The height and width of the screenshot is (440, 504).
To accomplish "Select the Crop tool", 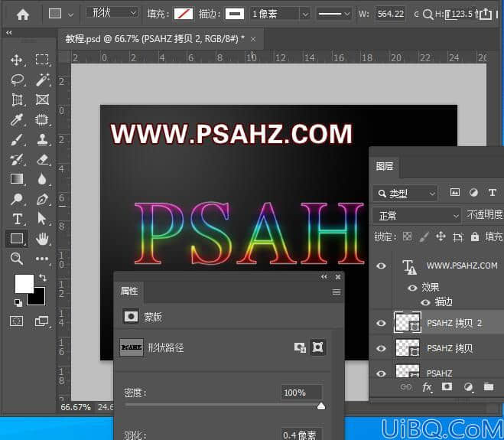I will click(17, 99).
